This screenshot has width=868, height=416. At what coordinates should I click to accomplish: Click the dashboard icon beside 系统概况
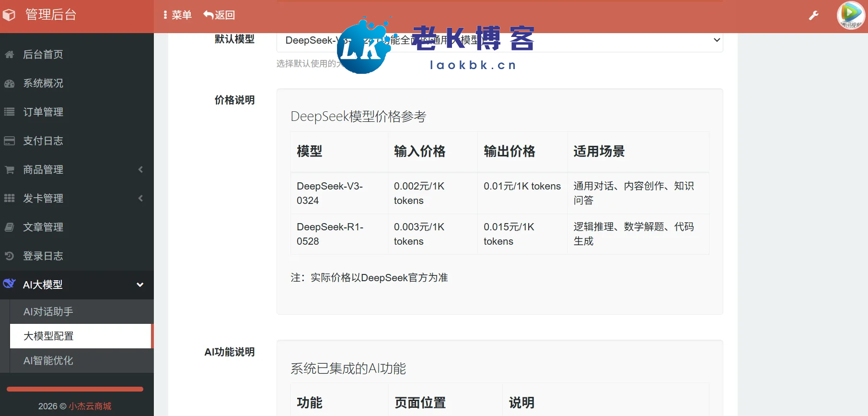(x=10, y=83)
